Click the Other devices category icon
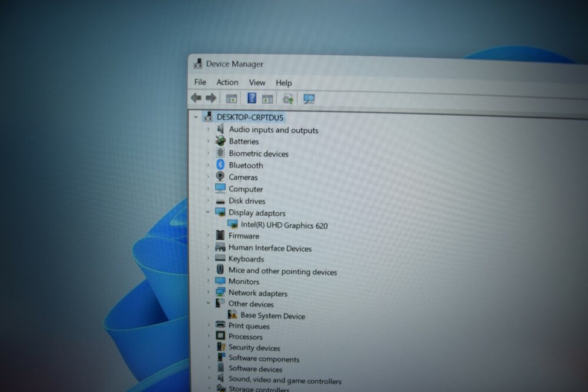The image size is (588, 392). 220,303
